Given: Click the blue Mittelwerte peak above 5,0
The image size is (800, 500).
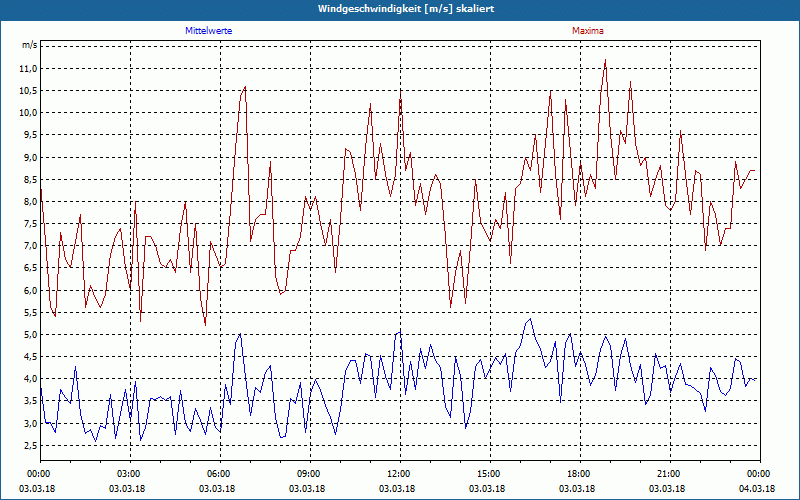Looking at the screenshot, I should 530,319.
